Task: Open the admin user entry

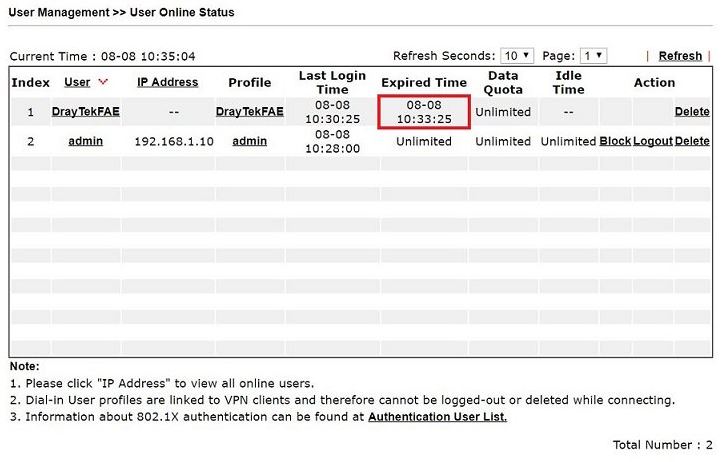Action: pos(85,141)
